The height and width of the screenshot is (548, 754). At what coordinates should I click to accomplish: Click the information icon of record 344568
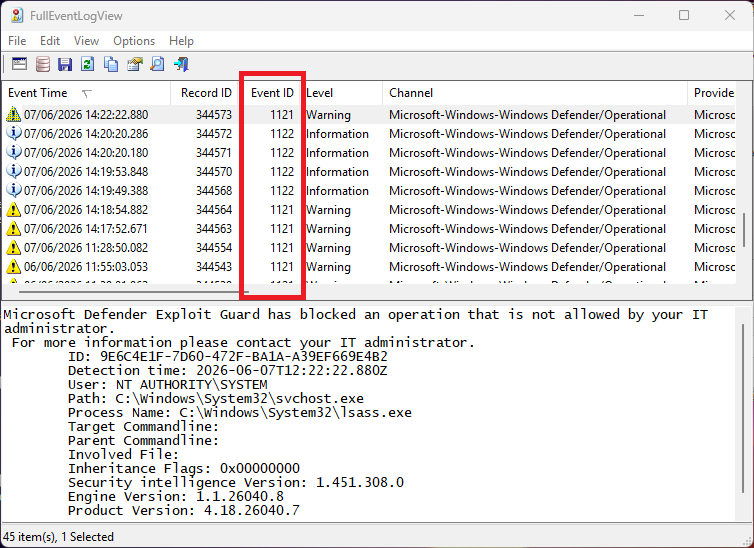pyautogui.click(x=13, y=190)
